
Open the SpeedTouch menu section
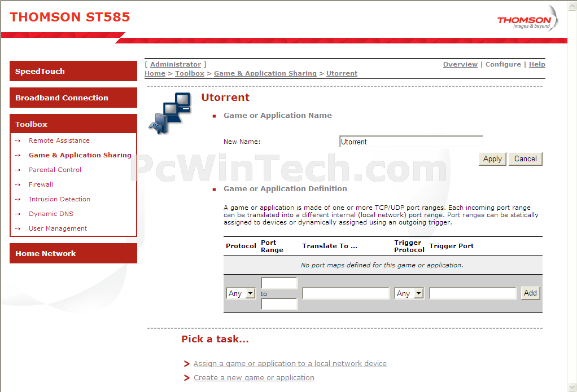tap(73, 71)
